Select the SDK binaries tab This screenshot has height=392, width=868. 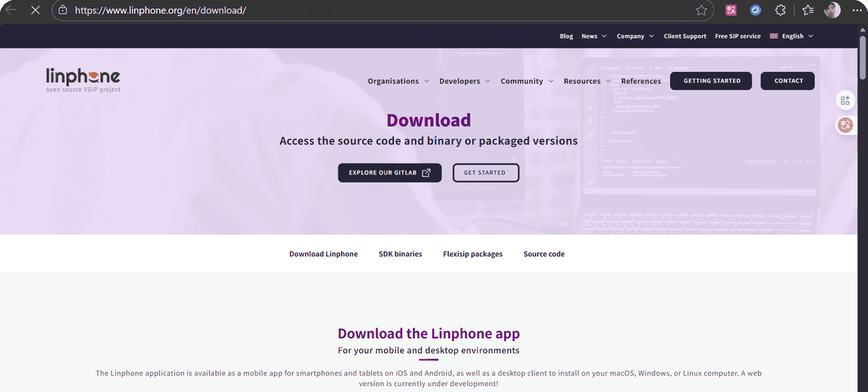tap(400, 254)
